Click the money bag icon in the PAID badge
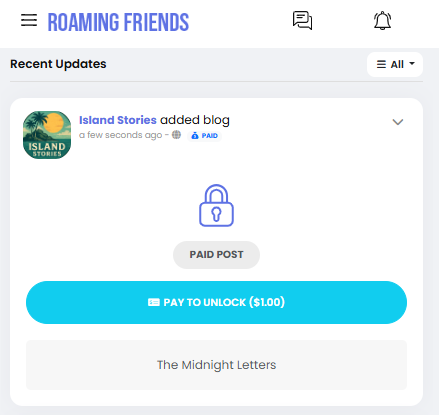The image size is (439, 415). coord(195,135)
